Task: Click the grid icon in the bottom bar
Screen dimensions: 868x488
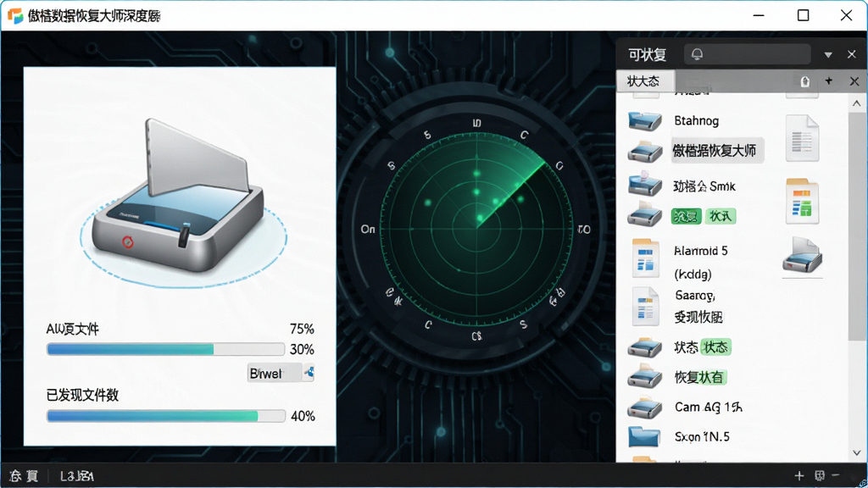Action: [x=820, y=476]
